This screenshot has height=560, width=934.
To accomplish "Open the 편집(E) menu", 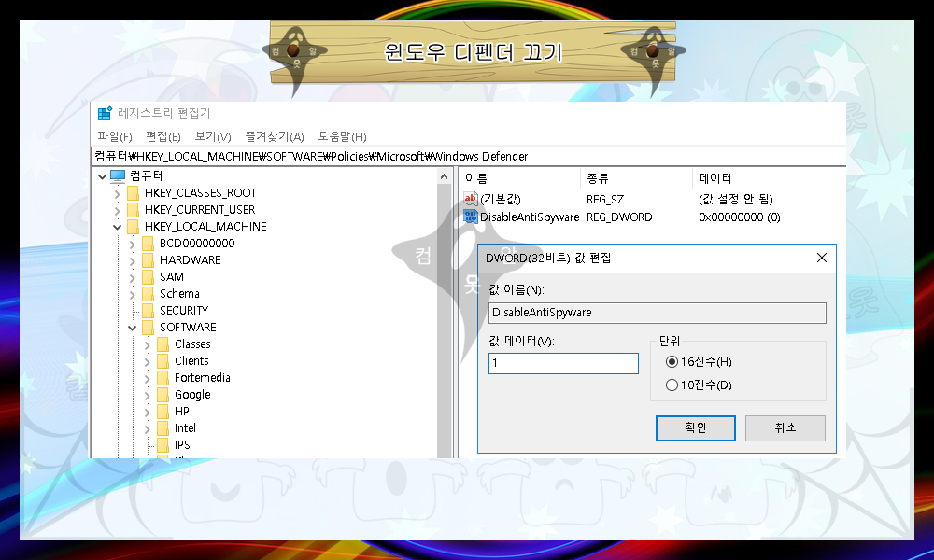I will click(x=163, y=137).
